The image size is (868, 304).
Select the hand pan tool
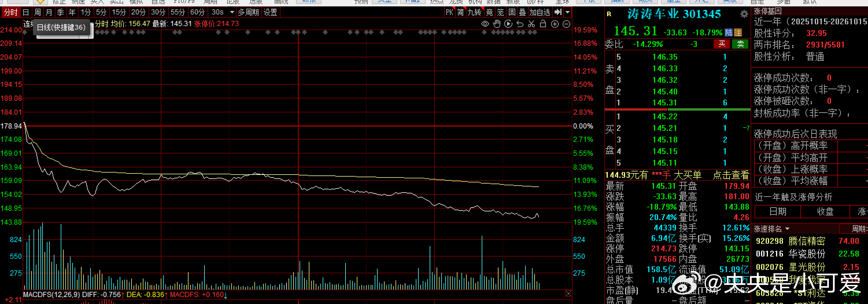(x=497, y=24)
